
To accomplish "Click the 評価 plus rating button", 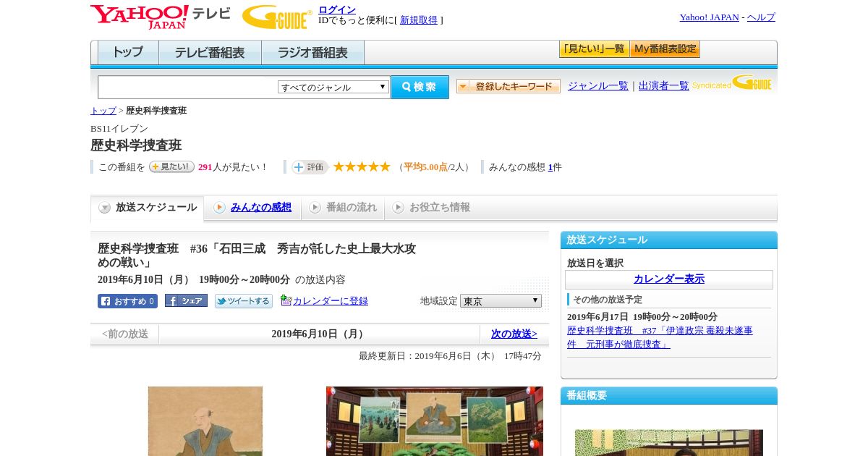I will 310,167.
